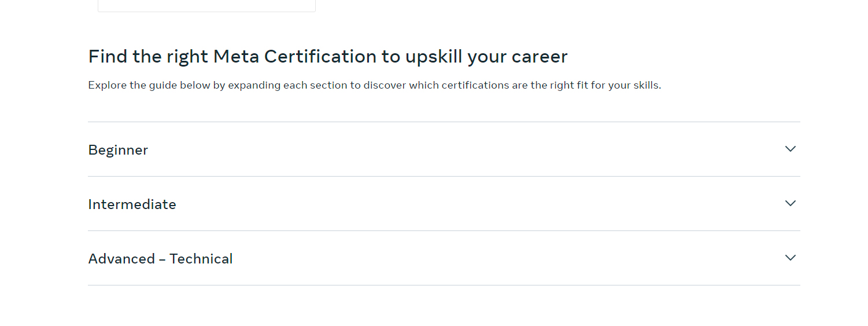Viewport: 868px width, 326px height.
Task: Open Advanced – Technical using its chevron
Action: coord(791,258)
